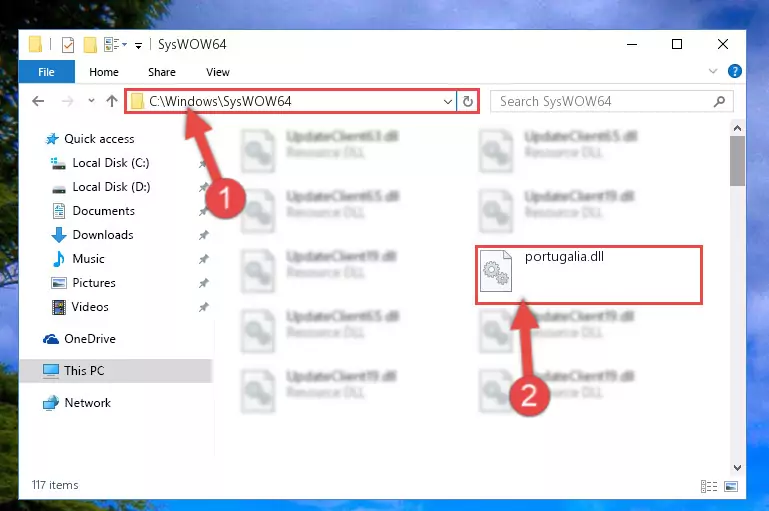Click the pin icon next to Videos

[x=204, y=307]
